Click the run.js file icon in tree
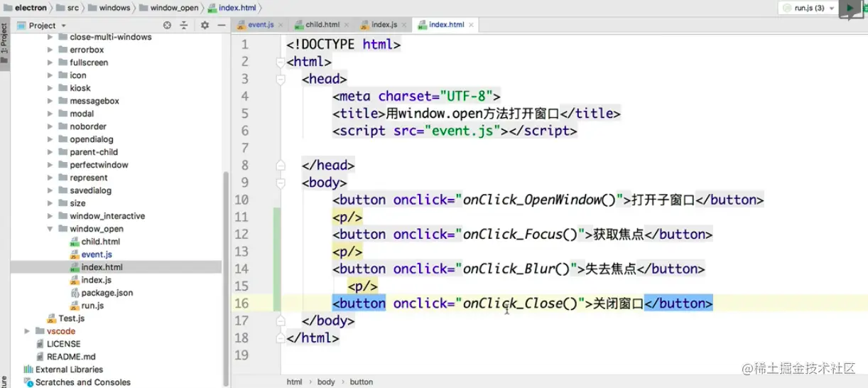Viewport: 868px width, 388px height. point(75,306)
